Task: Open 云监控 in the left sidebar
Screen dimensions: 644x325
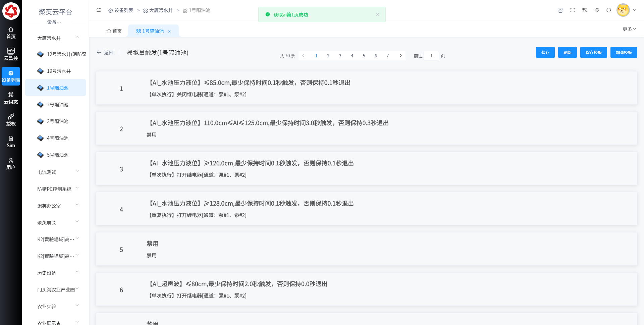Action: [11, 54]
